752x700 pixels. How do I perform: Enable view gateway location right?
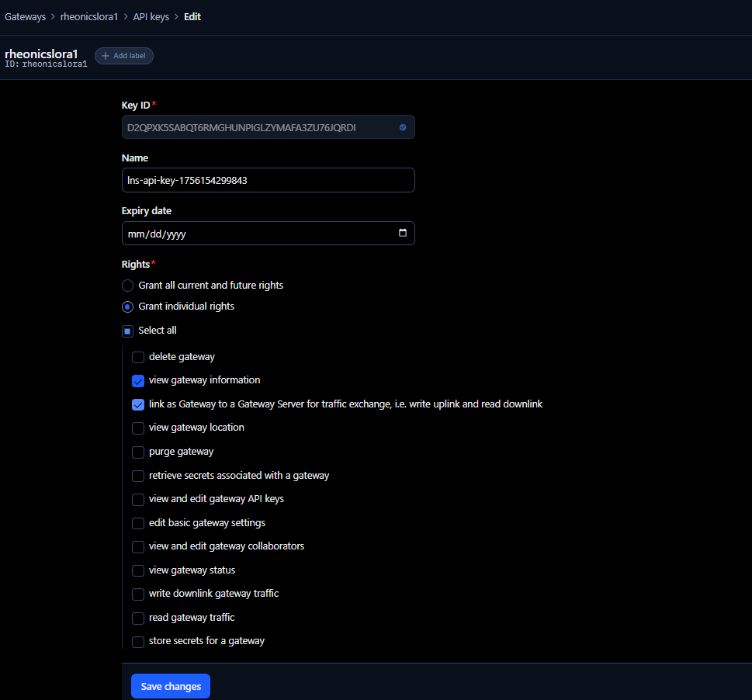(x=138, y=428)
